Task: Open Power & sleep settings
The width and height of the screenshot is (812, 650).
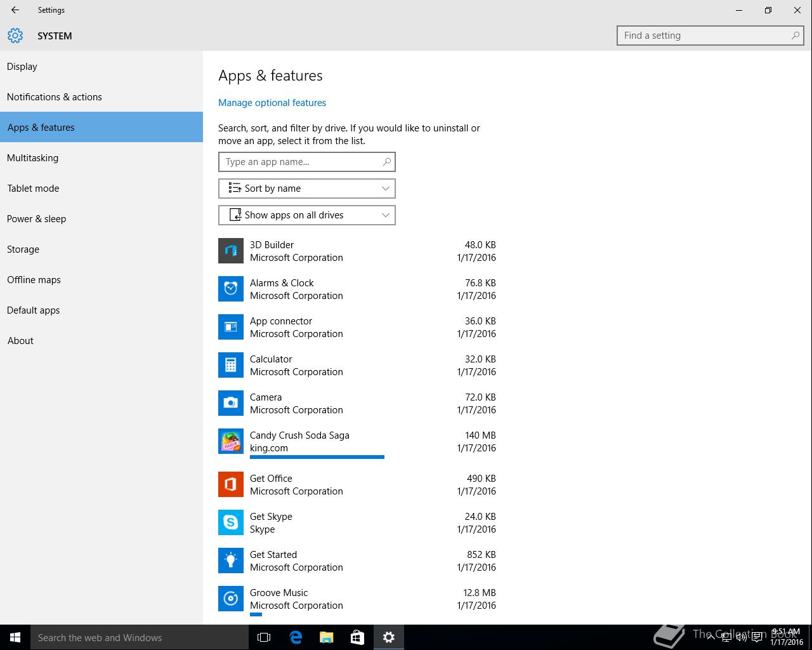Action: click(101, 218)
